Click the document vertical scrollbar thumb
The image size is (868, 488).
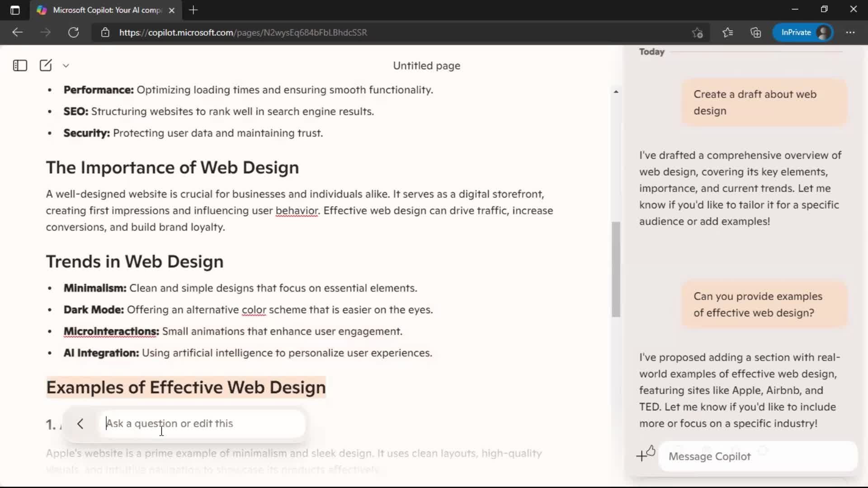coord(616,269)
